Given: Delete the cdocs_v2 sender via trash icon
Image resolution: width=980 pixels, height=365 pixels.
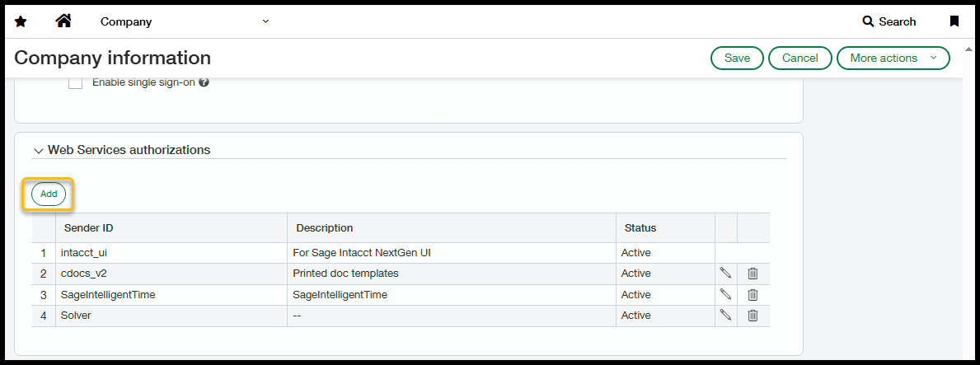Looking at the screenshot, I should pos(753,274).
